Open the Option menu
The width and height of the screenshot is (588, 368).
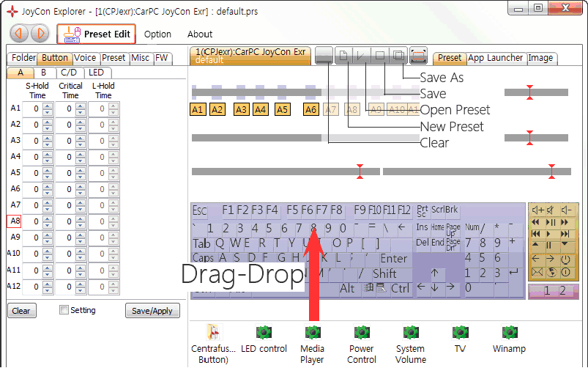157,34
